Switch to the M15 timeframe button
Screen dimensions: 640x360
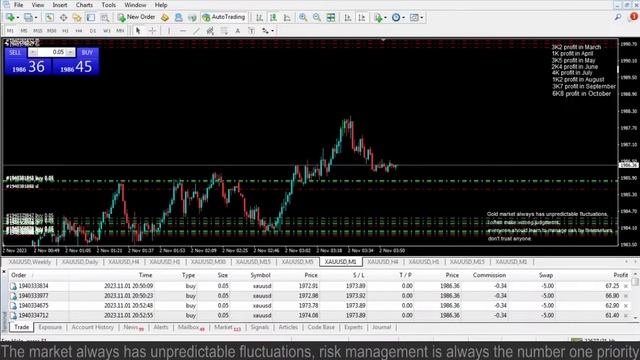(38, 31)
